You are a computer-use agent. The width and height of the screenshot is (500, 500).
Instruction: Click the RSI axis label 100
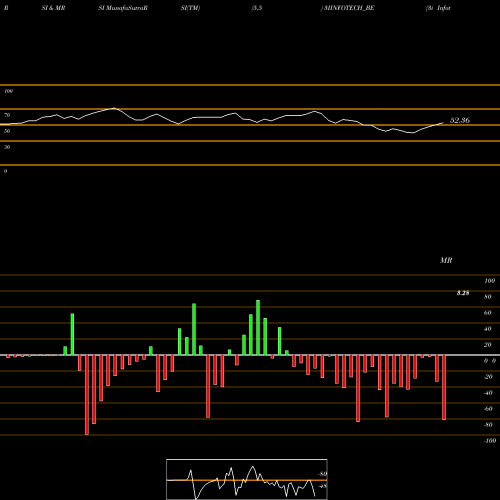click(9, 91)
